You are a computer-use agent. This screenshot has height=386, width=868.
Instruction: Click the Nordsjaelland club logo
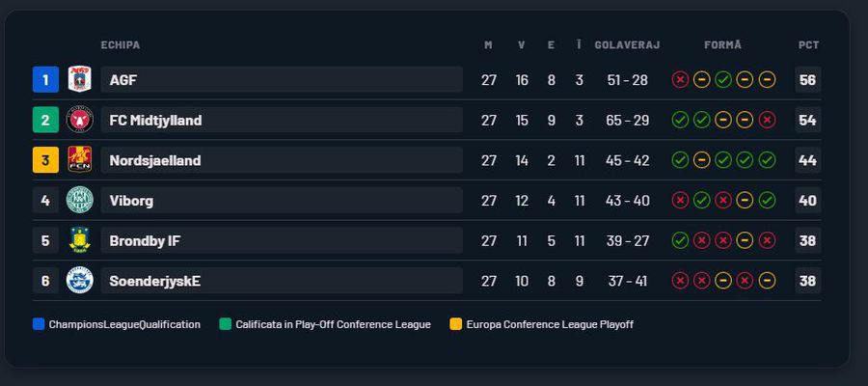[79, 160]
